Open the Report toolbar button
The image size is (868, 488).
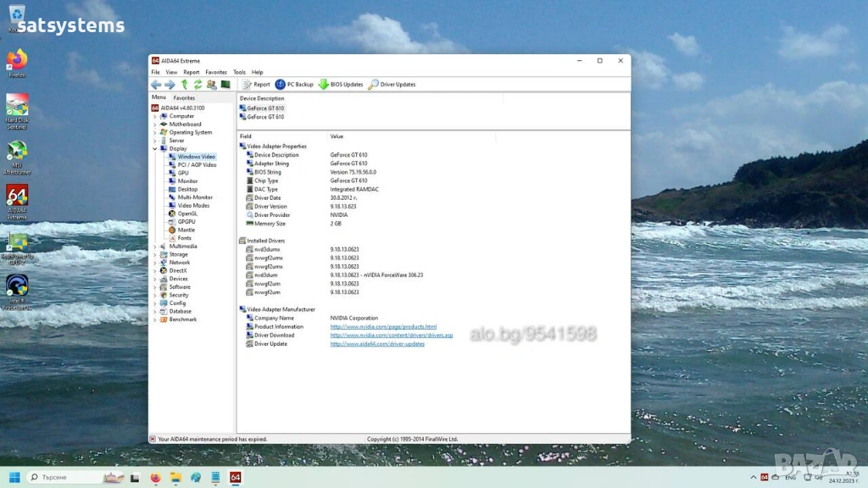point(257,85)
